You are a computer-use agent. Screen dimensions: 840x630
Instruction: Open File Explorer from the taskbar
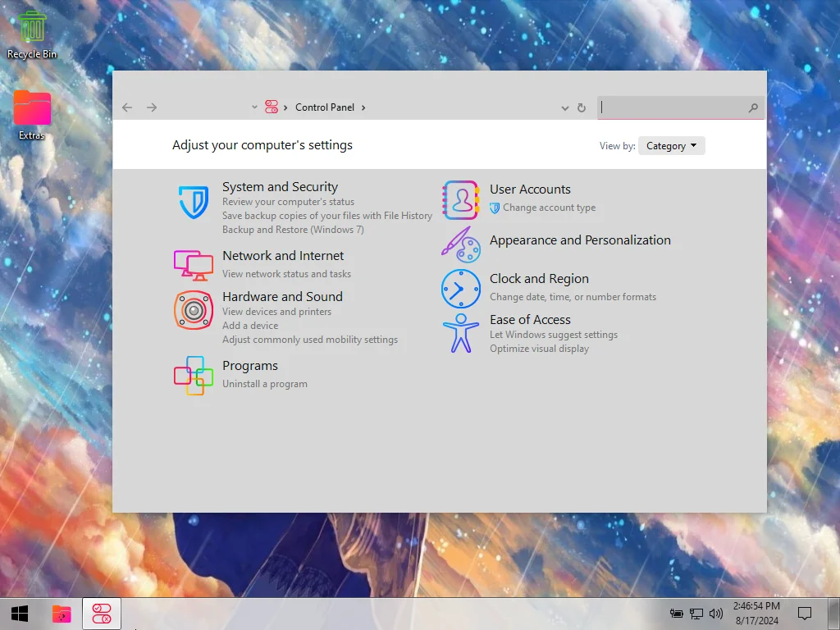point(62,614)
